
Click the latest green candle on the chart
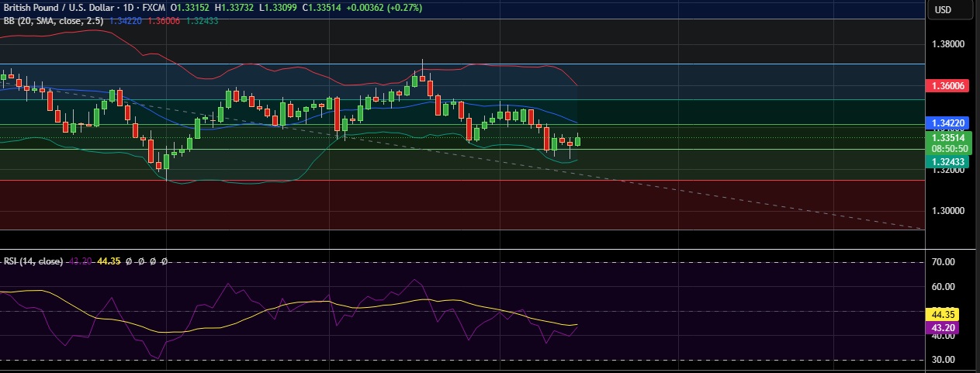coord(577,140)
